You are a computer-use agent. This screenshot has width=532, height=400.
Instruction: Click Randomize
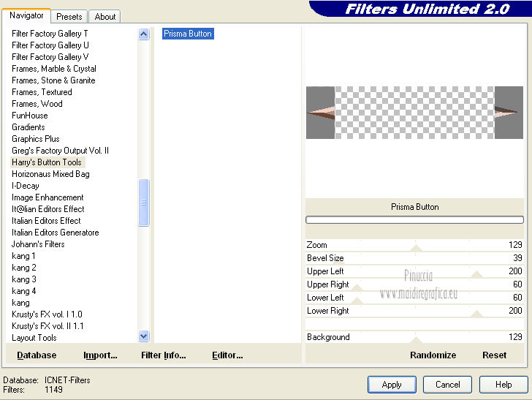tap(433, 355)
